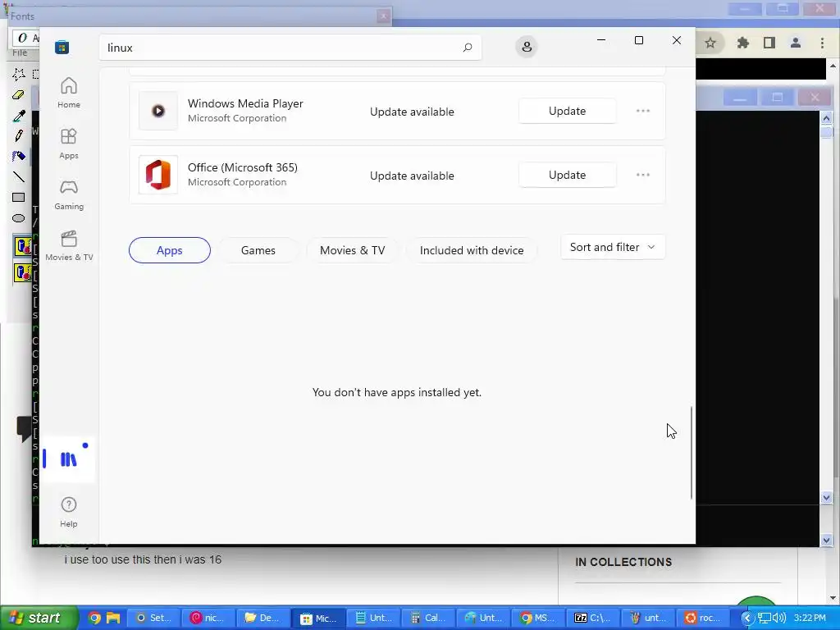Screen dimensions: 840x630
Task: Select the Ellipse tool in Paint
Action: (19, 218)
